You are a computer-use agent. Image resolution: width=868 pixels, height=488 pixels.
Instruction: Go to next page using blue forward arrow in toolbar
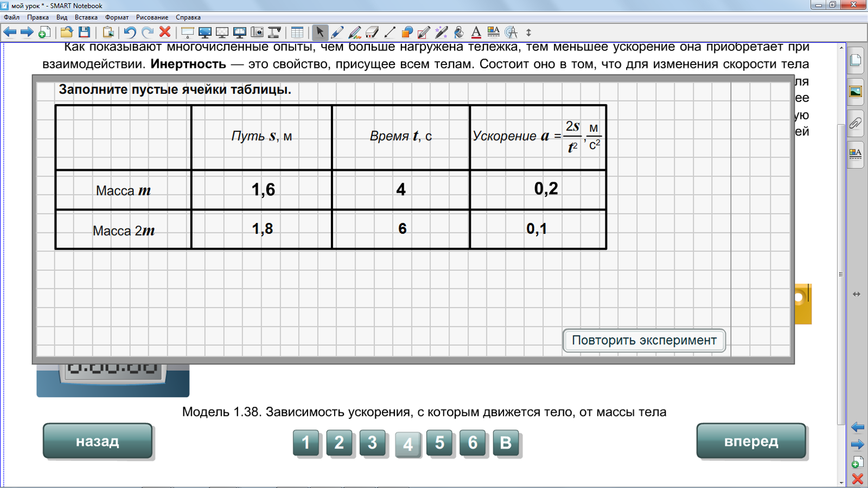coord(27,33)
